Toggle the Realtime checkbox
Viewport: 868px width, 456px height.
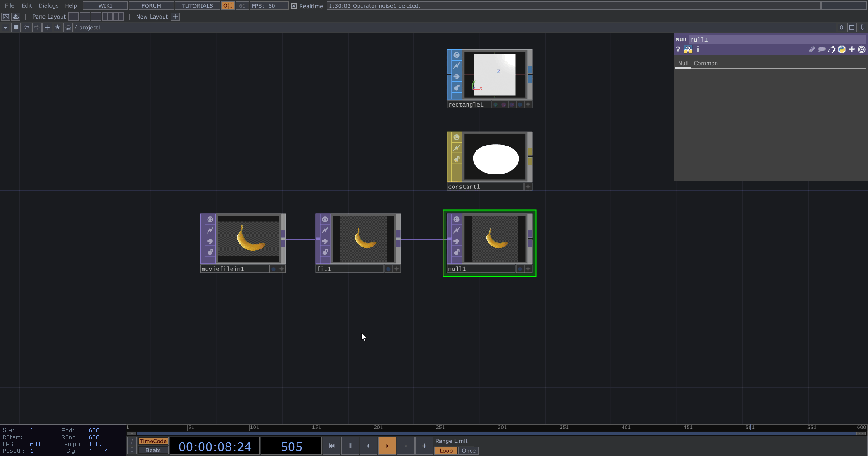coord(294,6)
